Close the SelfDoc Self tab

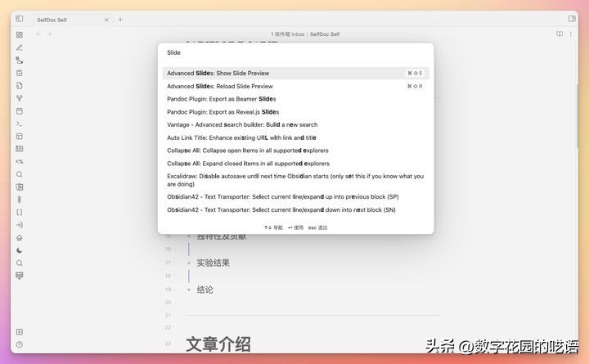[106, 20]
